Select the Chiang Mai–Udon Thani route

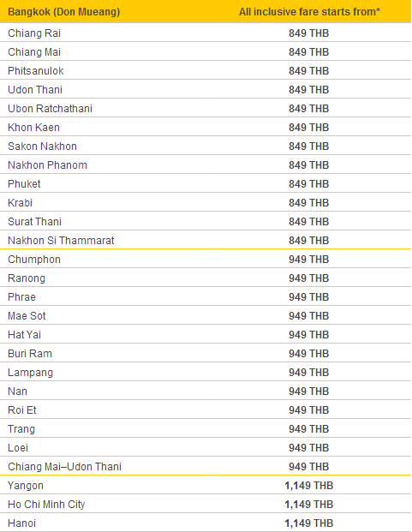[64, 467]
